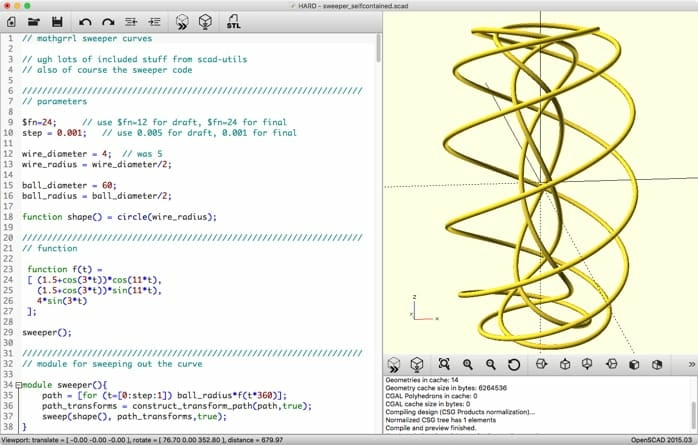This screenshot has width=698, height=445.
Task: Expand the viewer toolbar overflow chevron
Action: coord(691,364)
